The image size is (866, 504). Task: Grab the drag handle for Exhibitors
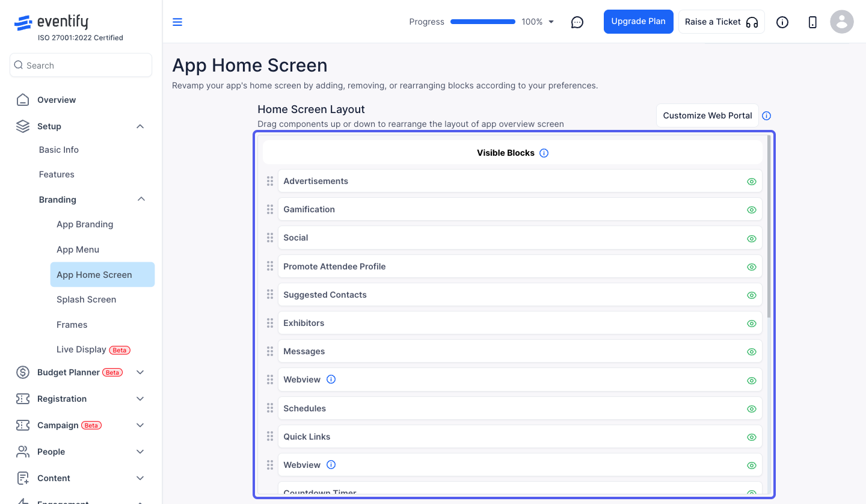tap(270, 323)
